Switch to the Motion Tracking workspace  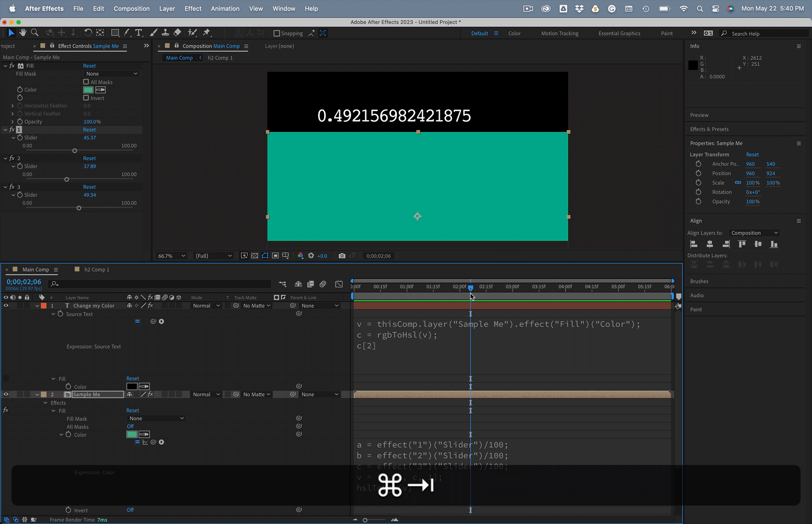point(560,33)
